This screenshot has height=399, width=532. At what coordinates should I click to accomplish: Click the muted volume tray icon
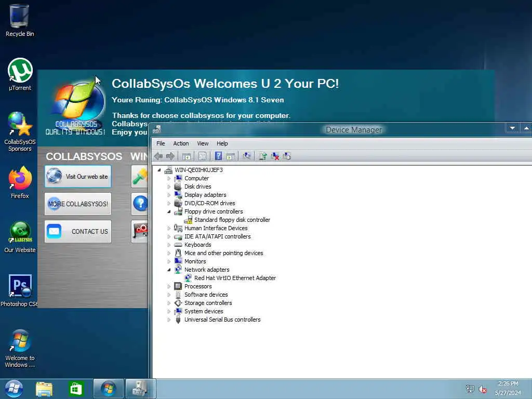tap(482, 389)
